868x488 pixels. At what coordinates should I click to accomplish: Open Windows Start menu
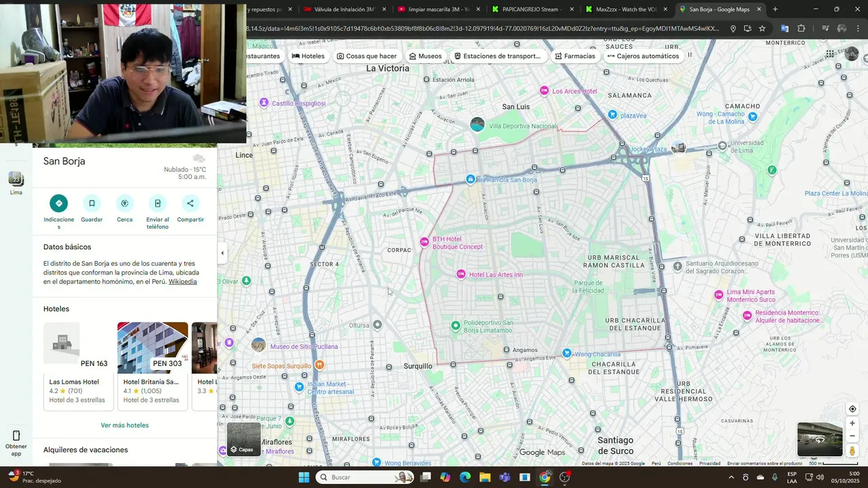tap(304, 477)
